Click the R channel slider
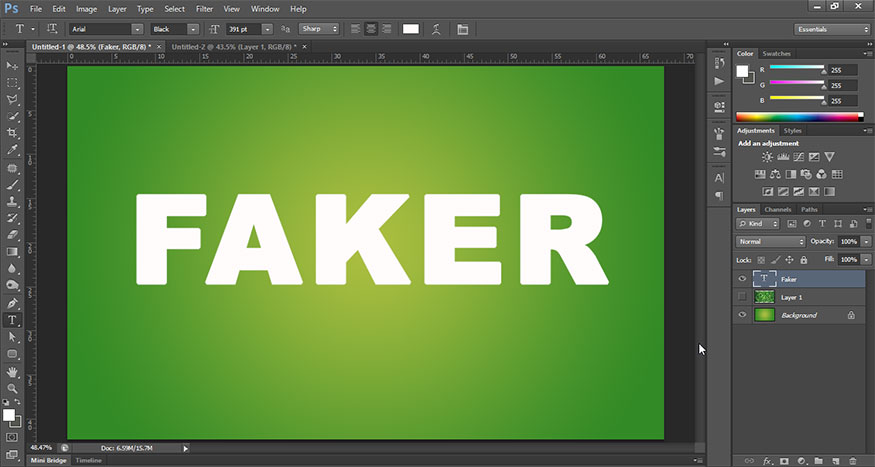 point(797,68)
